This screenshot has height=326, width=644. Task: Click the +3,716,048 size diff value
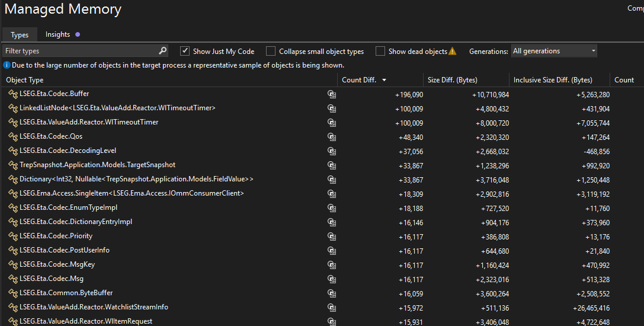point(492,180)
